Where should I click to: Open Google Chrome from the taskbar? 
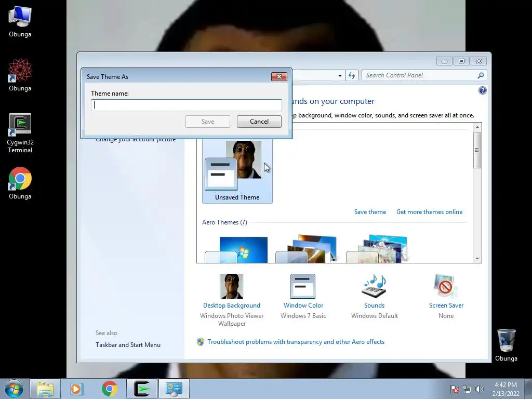click(x=109, y=389)
